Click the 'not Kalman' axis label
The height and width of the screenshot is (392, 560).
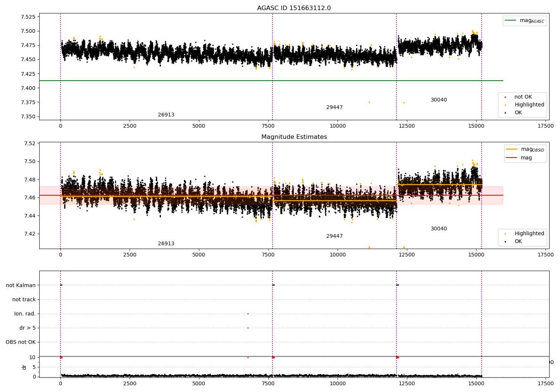(x=21, y=286)
